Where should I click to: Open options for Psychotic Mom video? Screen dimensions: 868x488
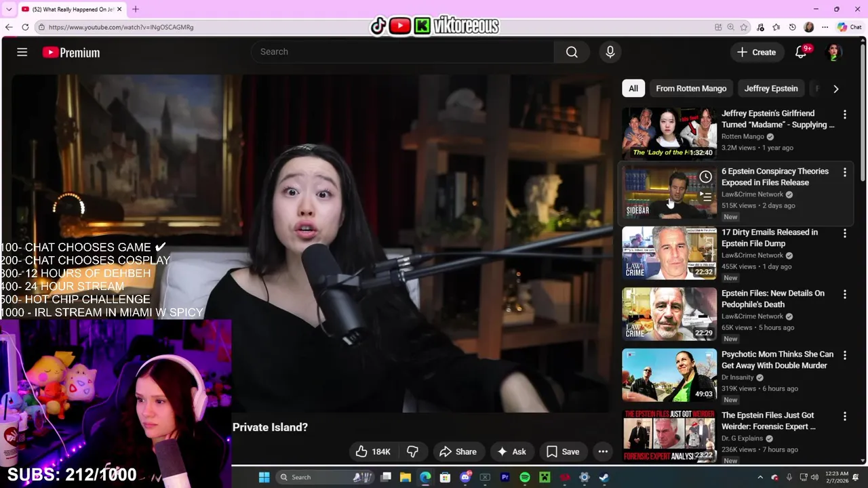845,355
